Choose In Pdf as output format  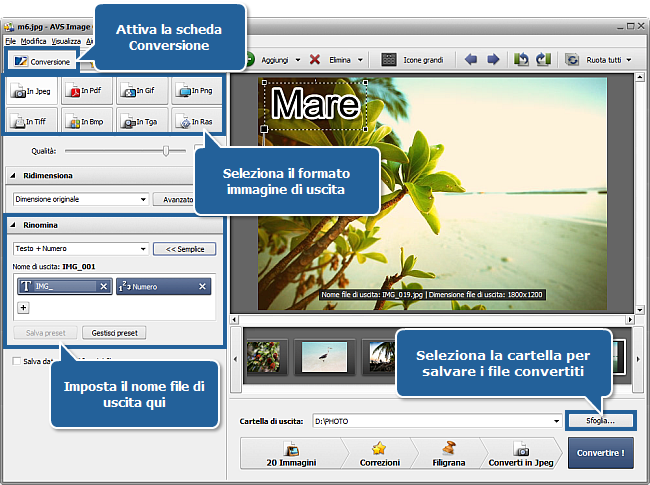pyautogui.click(x=87, y=92)
